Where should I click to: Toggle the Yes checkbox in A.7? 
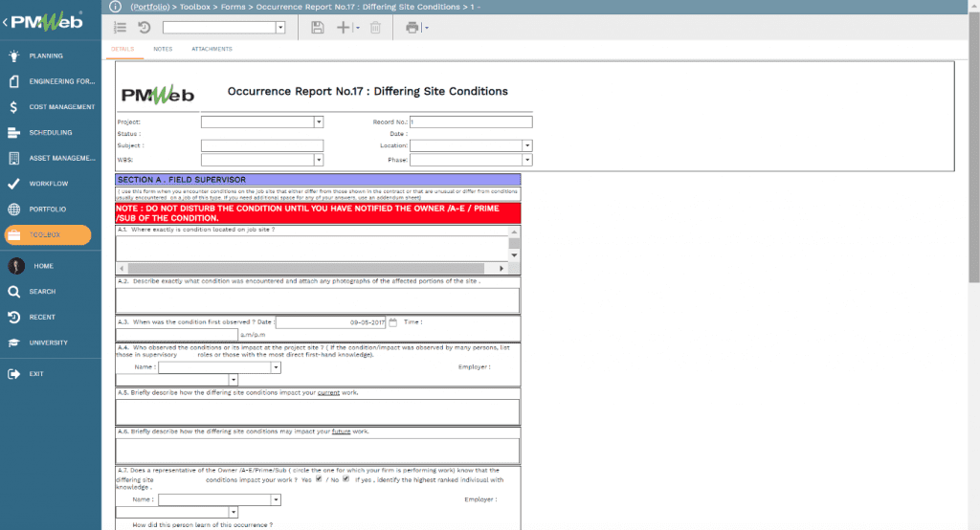319,479
